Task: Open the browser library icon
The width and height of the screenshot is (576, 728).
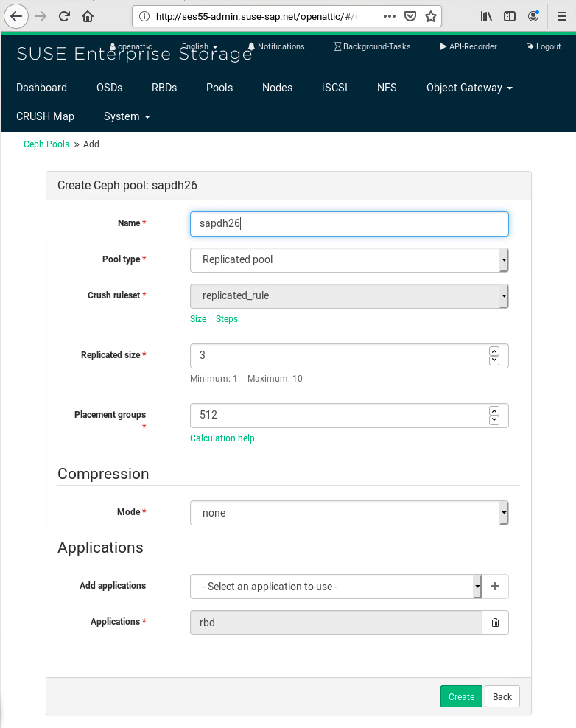Action: pos(486,16)
